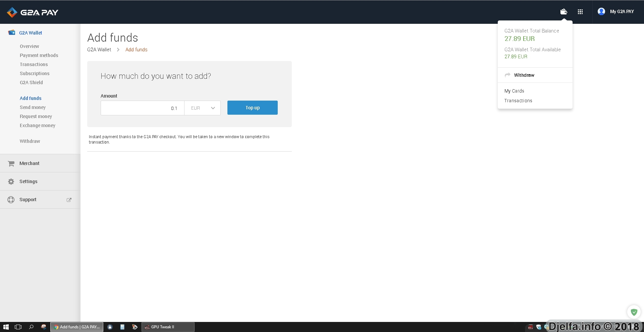Click the How much do you want to add heading
This screenshot has height=332, width=644.
156,76
